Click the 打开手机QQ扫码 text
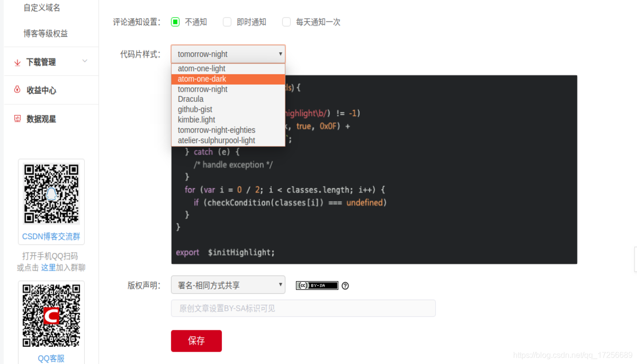Image resolution: width=637 pixels, height=364 pixels. coord(50,256)
